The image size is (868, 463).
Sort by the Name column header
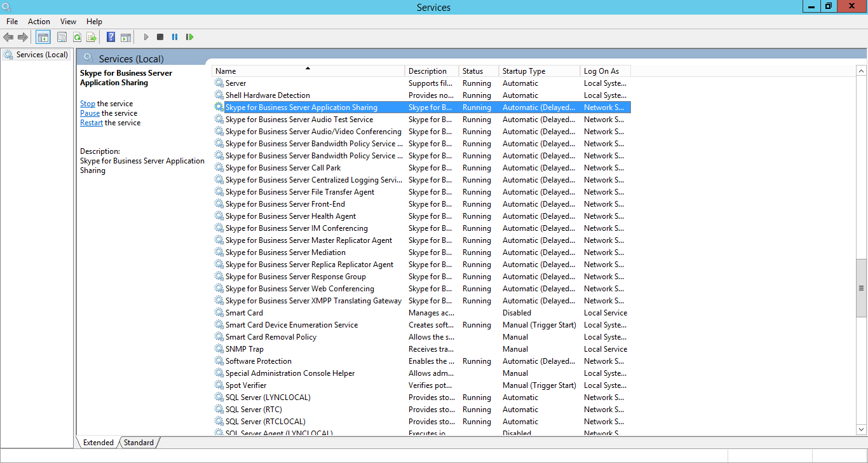point(308,71)
